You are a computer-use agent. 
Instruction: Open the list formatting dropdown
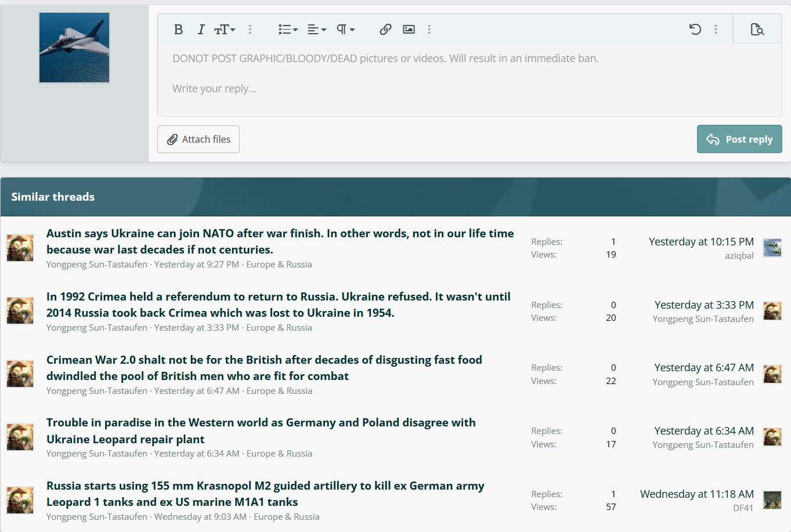[288, 30]
